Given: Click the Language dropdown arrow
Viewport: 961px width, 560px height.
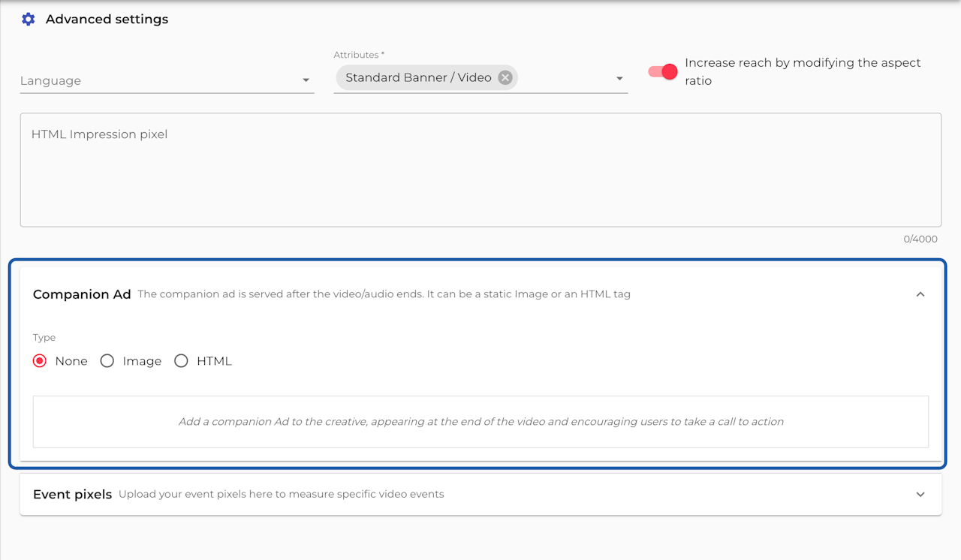Looking at the screenshot, I should (x=306, y=80).
